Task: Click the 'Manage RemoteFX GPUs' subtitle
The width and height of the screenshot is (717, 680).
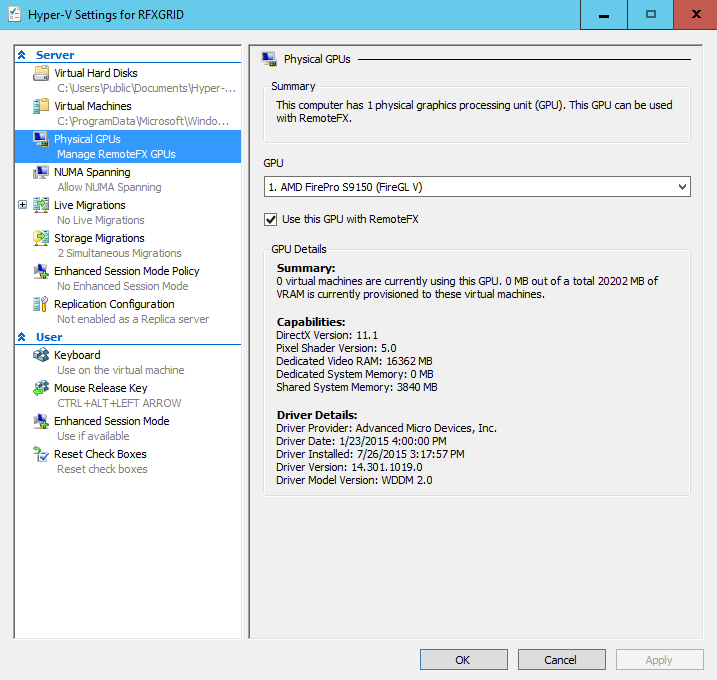Action: (x=116, y=154)
